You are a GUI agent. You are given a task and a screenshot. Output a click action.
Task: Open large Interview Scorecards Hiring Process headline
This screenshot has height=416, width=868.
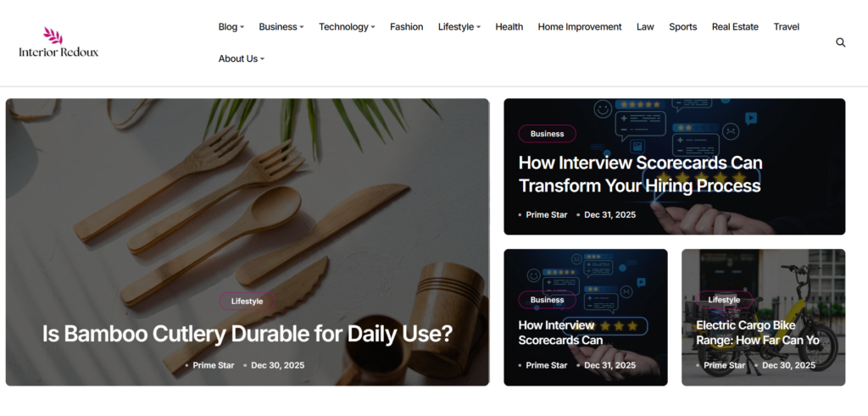tap(640, 175)
